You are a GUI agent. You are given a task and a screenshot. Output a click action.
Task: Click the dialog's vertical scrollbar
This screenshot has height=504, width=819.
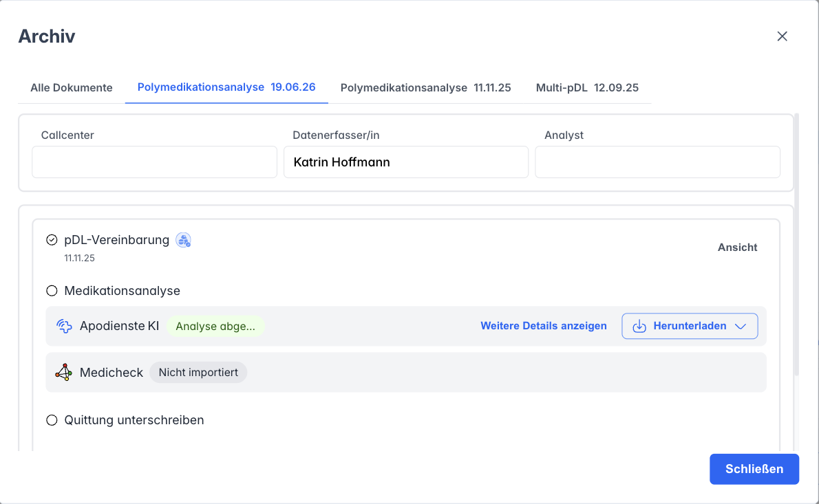pos(796,244)
